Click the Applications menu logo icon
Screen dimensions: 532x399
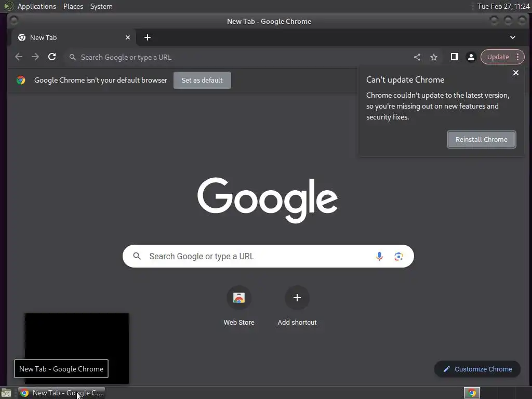tap(9, 6)
